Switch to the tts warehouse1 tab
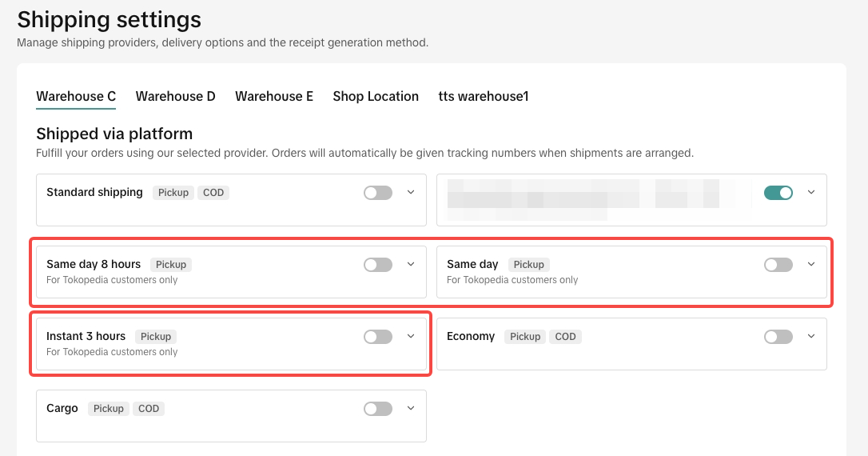The image size is (868, 456). [483, 97]
